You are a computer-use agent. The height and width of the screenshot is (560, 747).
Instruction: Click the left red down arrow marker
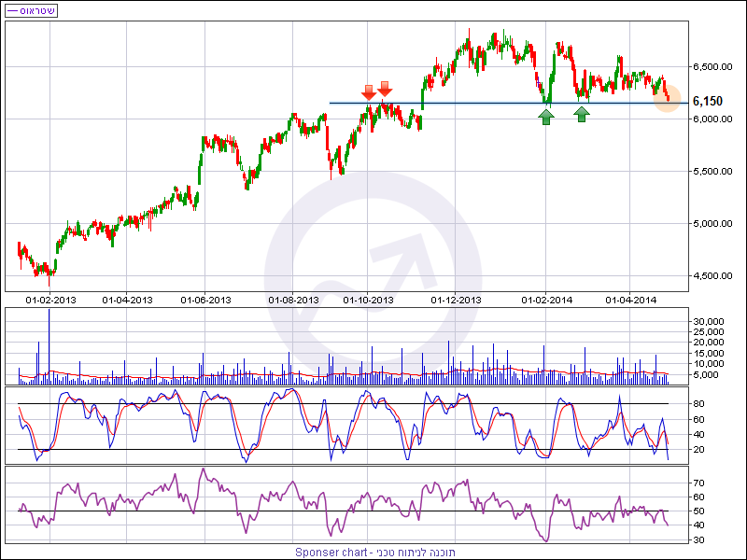(x=369, y=91)
